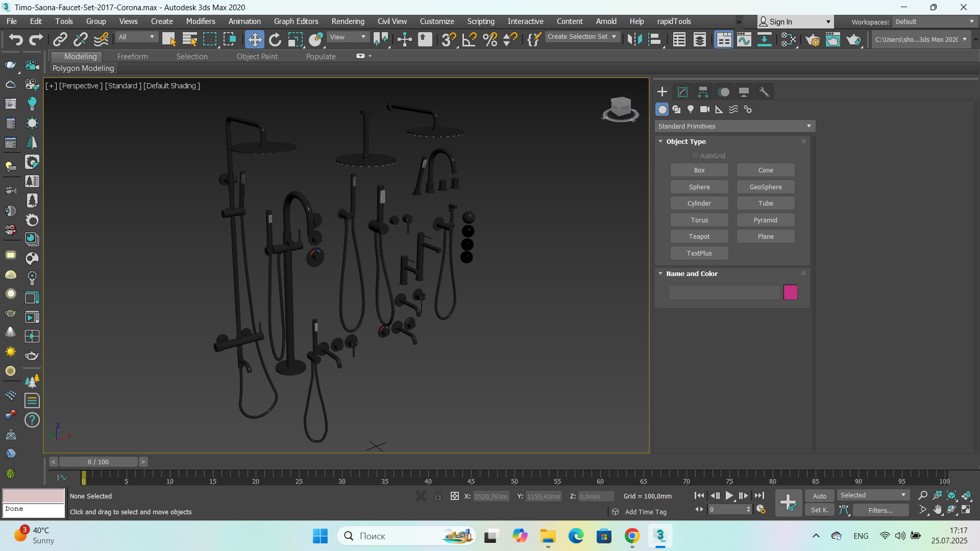
Task: Select the Select and Link tool
Action: tap(60, 39)
